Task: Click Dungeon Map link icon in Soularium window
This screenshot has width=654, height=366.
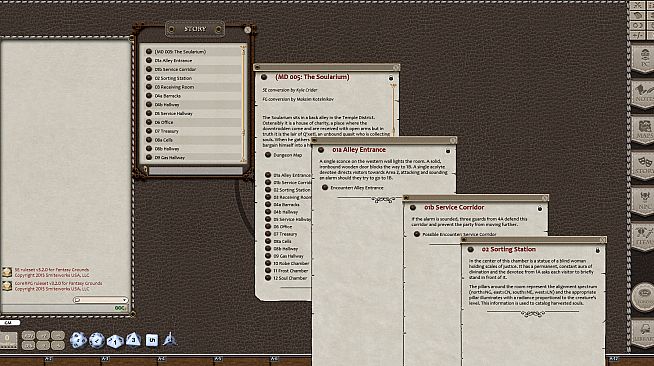Action: click(x=268, y=155)
